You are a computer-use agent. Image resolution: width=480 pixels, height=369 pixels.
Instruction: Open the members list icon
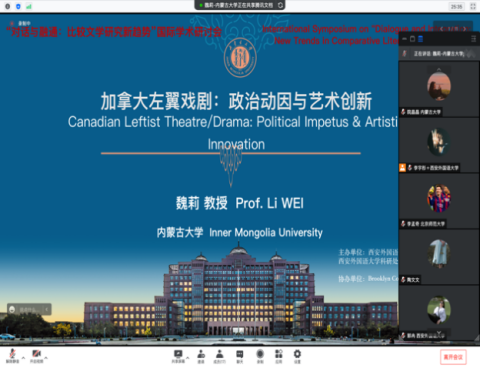[220, 356]
